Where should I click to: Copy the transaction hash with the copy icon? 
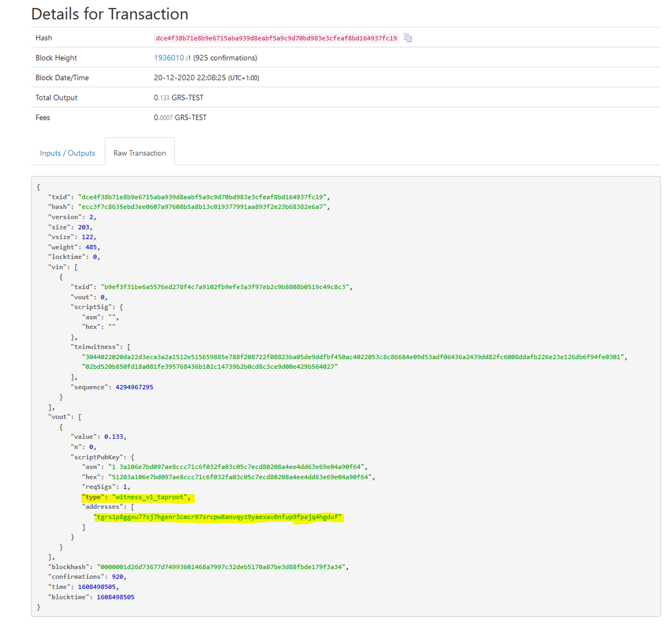(x=408, y=38)
